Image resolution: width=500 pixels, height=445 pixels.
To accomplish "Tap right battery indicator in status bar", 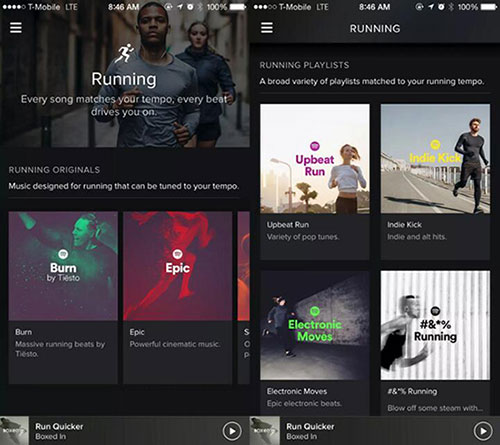I will click(x=489, y=6).
